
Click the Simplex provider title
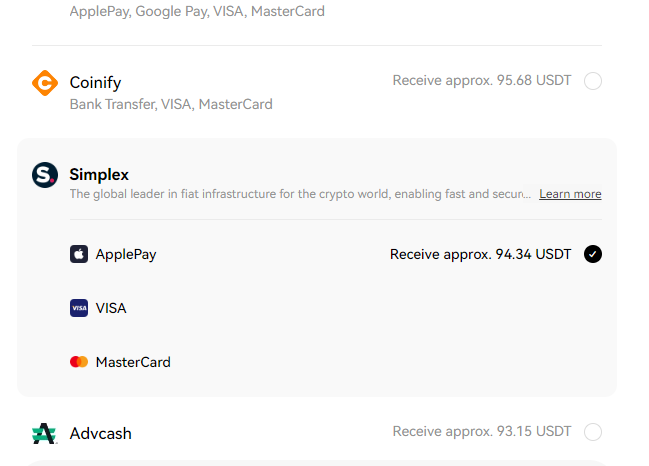pyautogui.click(x=99, y=175)
